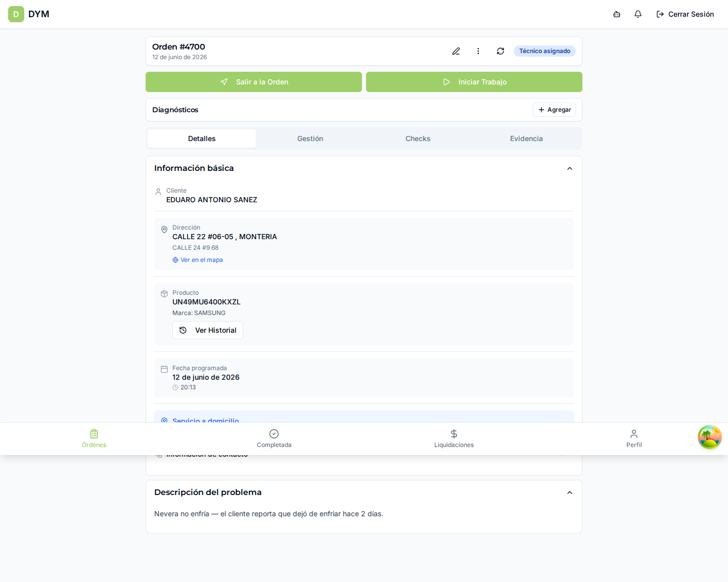Open the Ver en el mapa link
728x582 pixels.
point(198,260)
